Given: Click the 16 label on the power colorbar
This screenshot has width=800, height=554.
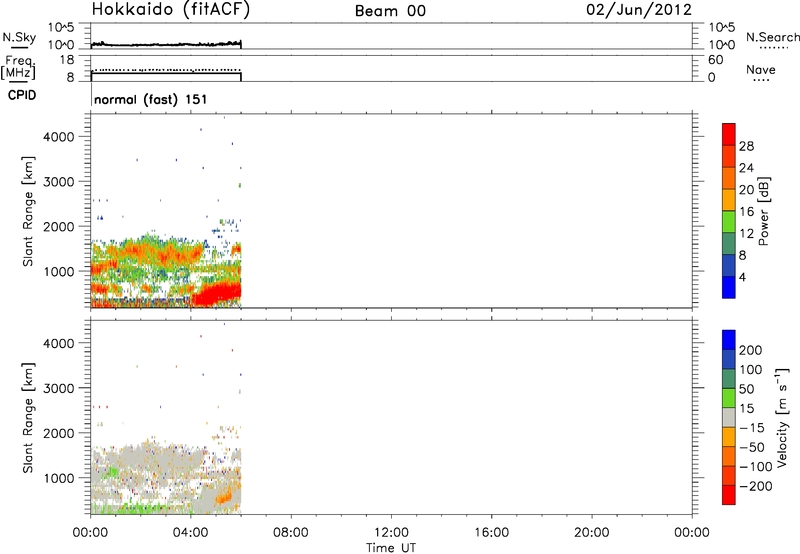Looking at the screenshot, I should point(746,212).
